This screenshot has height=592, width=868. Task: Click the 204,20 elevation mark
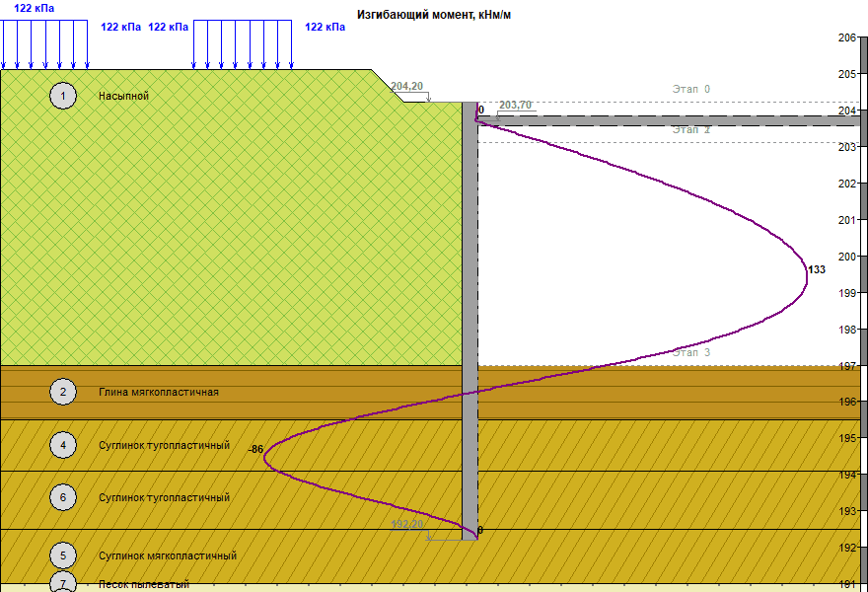[x=406, y=87]
